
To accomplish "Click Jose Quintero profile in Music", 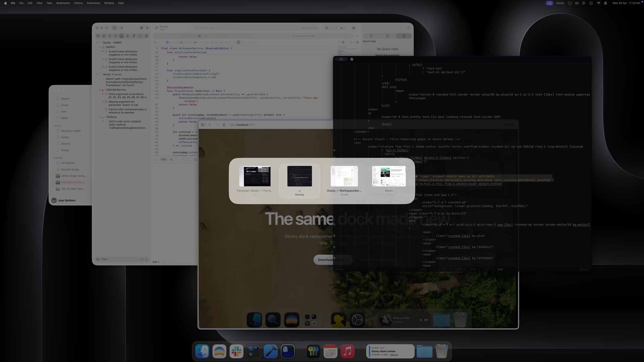I will [63, 200].
